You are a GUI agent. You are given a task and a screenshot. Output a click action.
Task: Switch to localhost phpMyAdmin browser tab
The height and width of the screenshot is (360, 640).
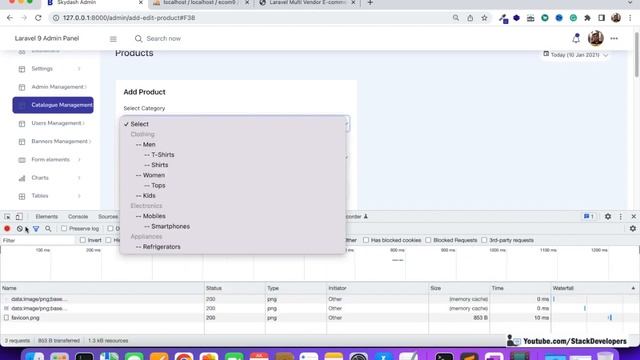(x=200, y=3)
